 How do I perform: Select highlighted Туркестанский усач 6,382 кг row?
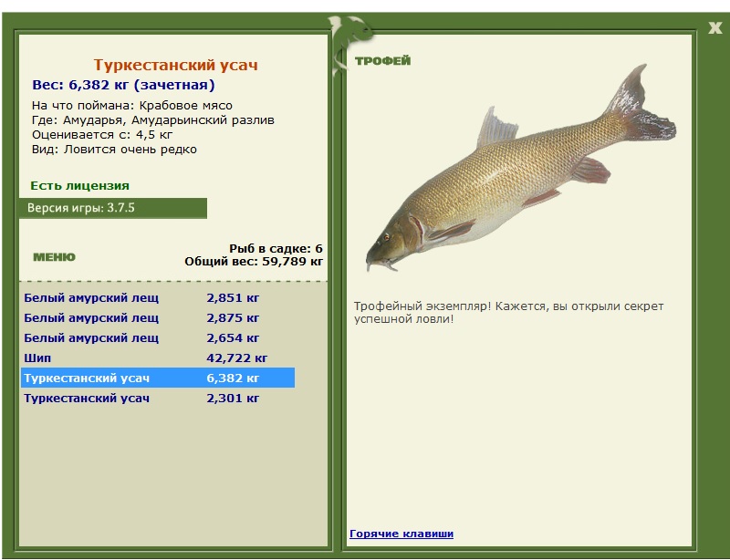click(158, 378)
